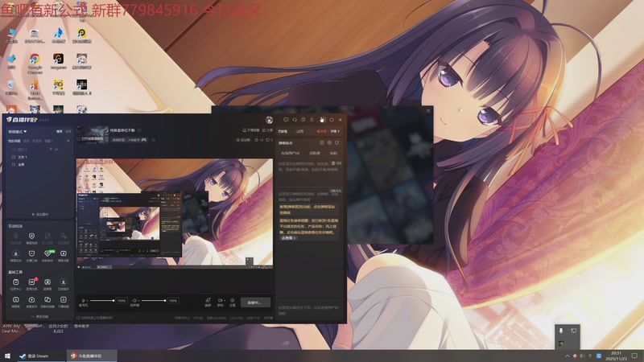The width and height of the screenshot is (644, 362).
Task: Expand the 常规模式 mode dropdown
Action: (x=17, y=132)
